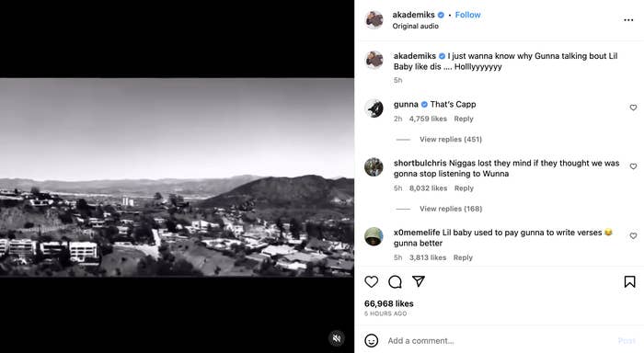Open shortbulchris avatar

(x=374, y=167)
